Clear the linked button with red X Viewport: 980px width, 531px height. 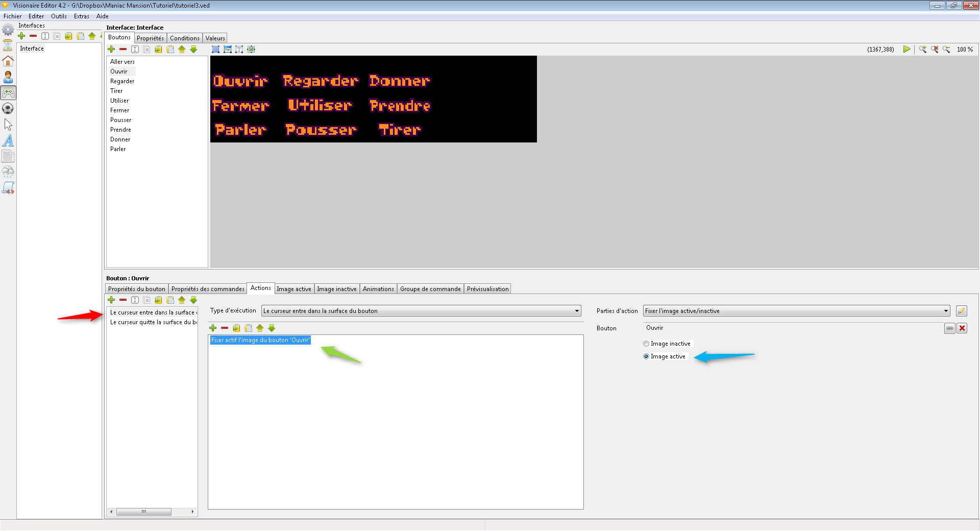[x=962, y=328]
